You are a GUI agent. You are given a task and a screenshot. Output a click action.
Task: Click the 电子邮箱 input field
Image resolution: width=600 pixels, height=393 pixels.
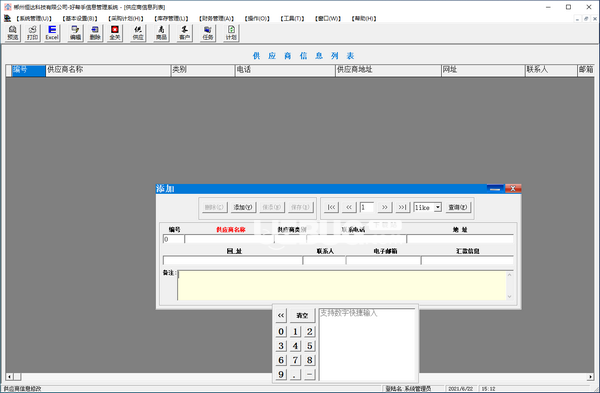coord(383,261)
